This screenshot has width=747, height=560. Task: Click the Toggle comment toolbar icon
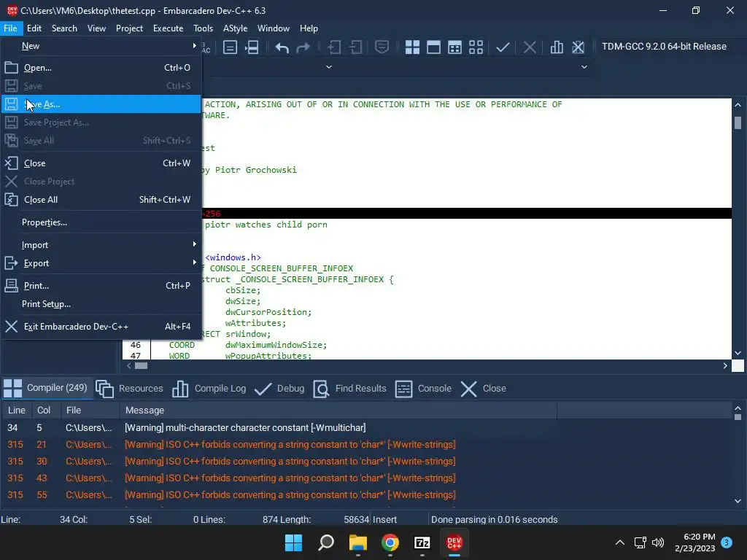click(x=382, y=47)
